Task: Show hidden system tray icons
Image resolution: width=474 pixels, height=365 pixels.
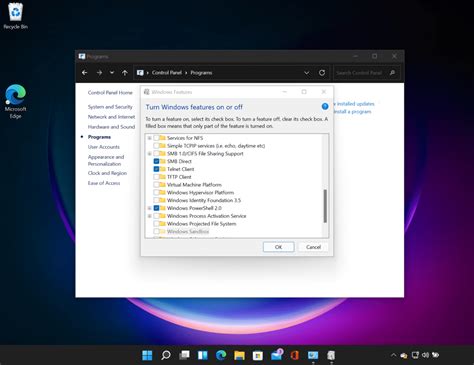Action: click(393, 355)
